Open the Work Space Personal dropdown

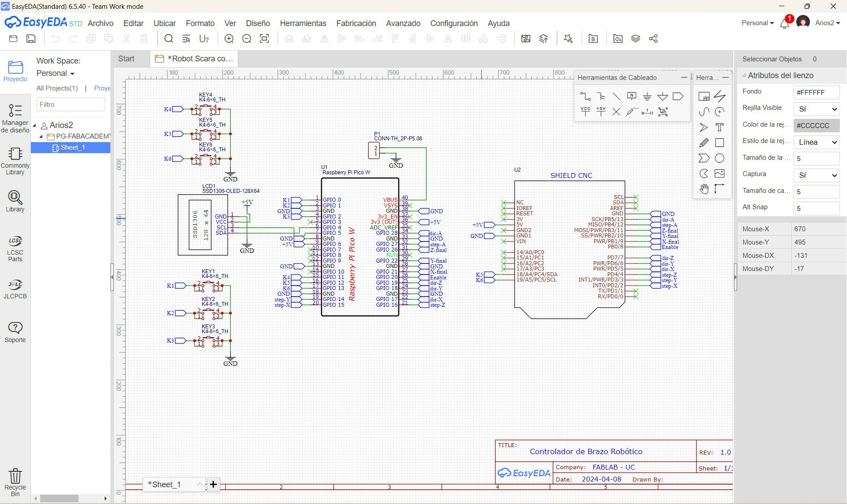(x=55, y=73)
